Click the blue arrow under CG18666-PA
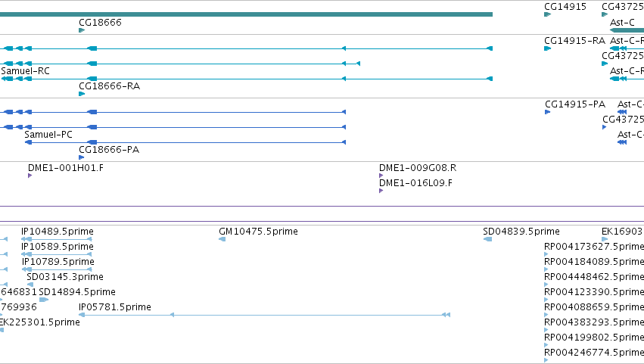Image resolution: width=644 pixels, height=364 pixels. pyautogui.click(x=81, y=157)
